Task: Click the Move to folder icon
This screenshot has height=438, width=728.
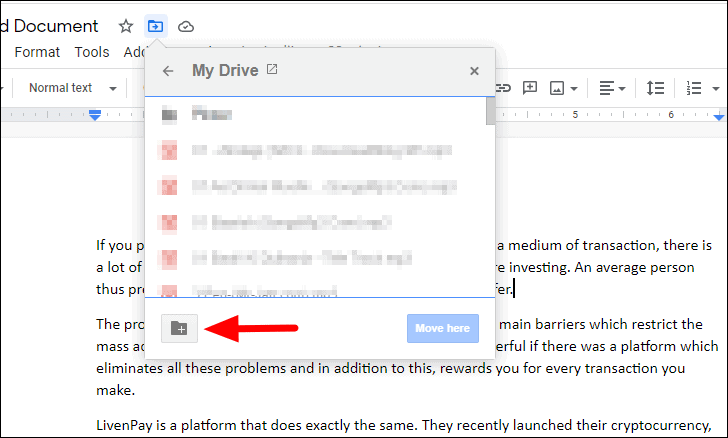Action: pos(155,26)
